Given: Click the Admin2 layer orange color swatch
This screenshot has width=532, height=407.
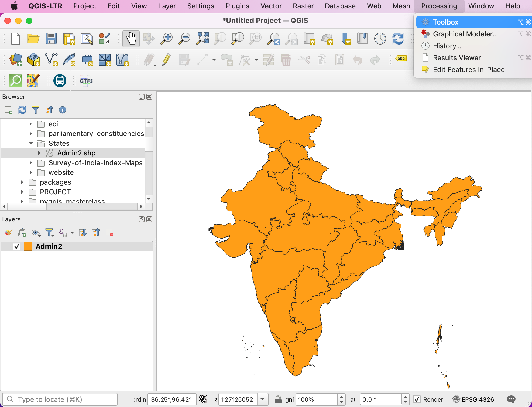Looking at the screenshot, I should click(x=28, y=246).
